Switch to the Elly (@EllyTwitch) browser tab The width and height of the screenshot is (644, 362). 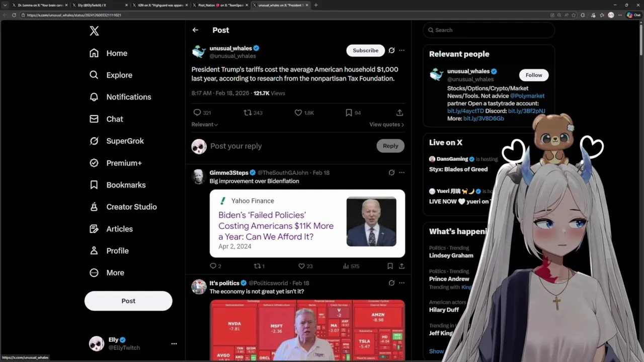(99, 5)
